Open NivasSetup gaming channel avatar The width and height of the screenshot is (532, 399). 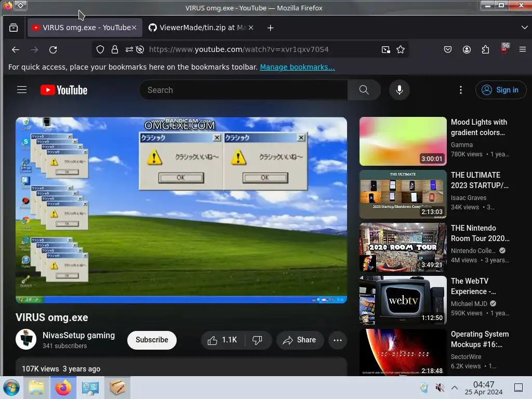click(x=26, y=339)
